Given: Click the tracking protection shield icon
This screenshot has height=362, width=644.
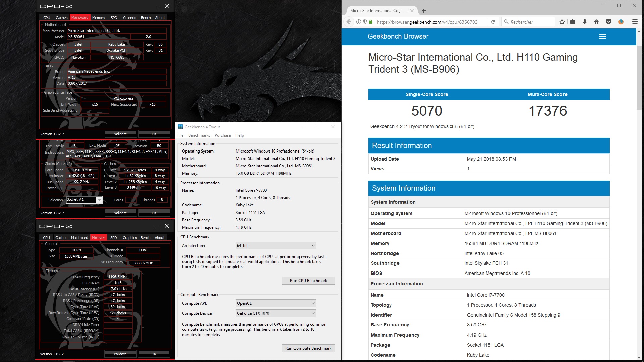Looking at the screenshot, I should (x=365, y=22).
